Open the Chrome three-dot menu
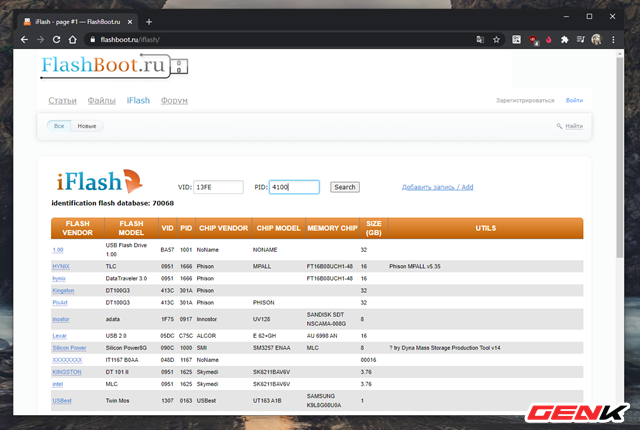The width and height of the screenshot is (640, 430). 613,40
